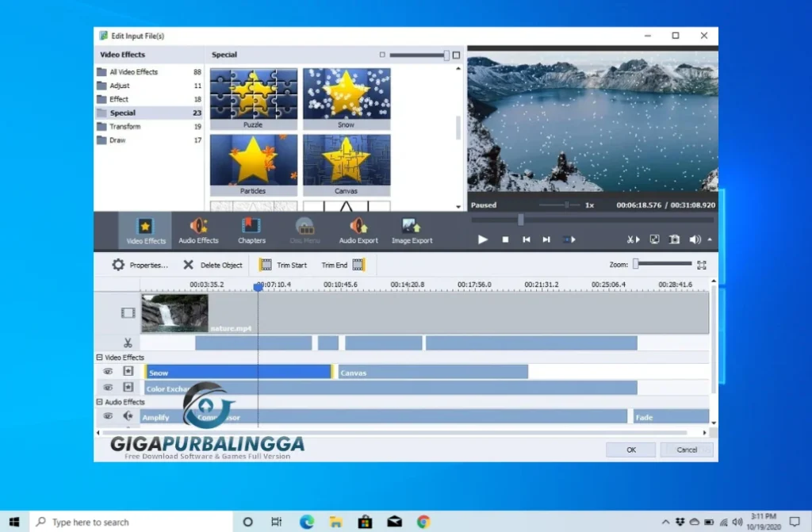Hide the Snow video effect

click(x=109, y=371)
